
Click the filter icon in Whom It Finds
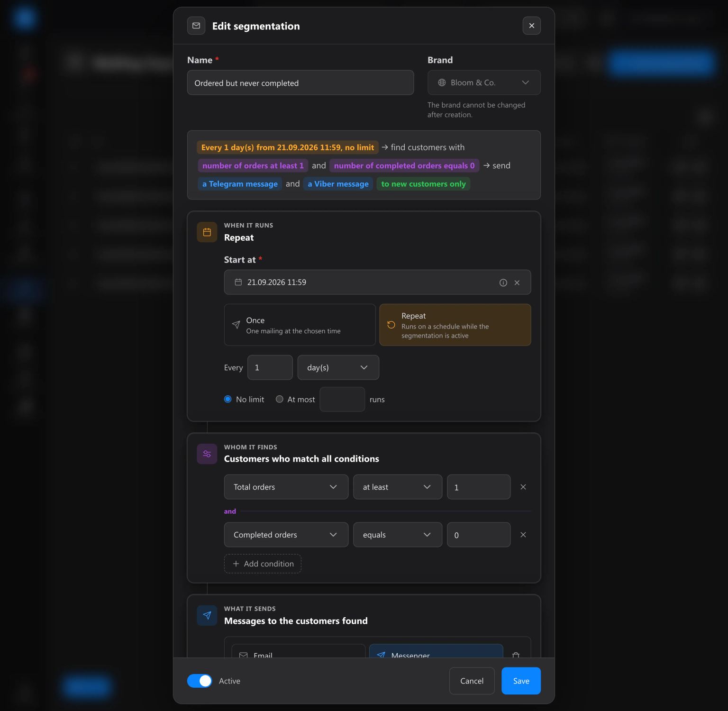tap(207, 454)
